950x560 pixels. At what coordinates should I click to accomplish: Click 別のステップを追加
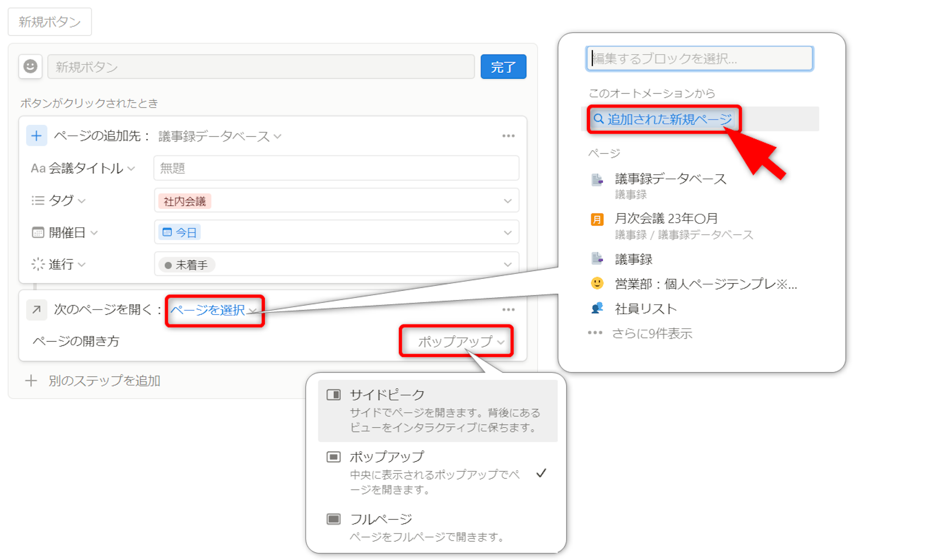(x=104, y=381)
